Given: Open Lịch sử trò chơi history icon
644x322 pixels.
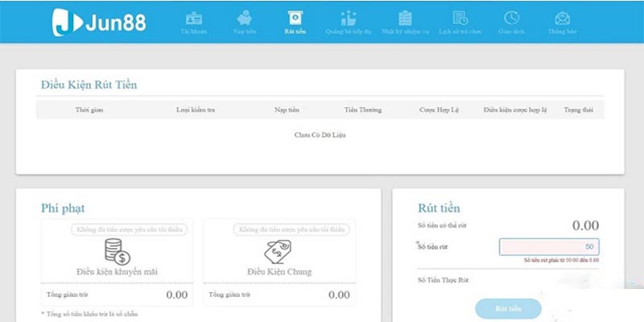Looking at the screenshot, I should pyautogui.click(x=460, y=19).
